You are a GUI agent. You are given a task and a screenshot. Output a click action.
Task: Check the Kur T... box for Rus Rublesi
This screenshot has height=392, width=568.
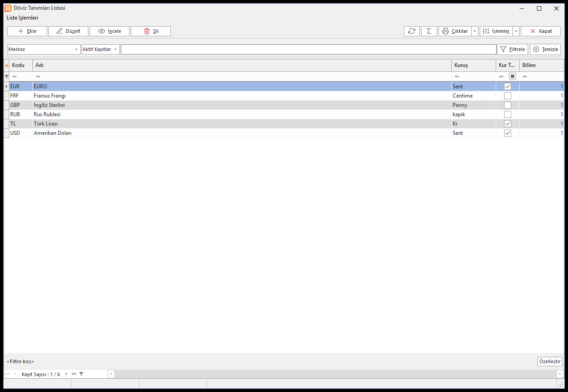click(x=508, y=114)
